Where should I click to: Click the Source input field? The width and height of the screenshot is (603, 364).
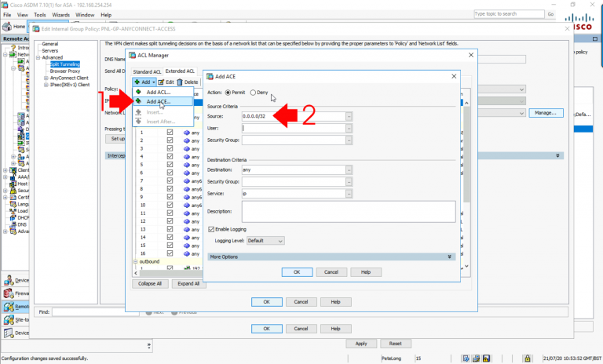click(294, 116)
